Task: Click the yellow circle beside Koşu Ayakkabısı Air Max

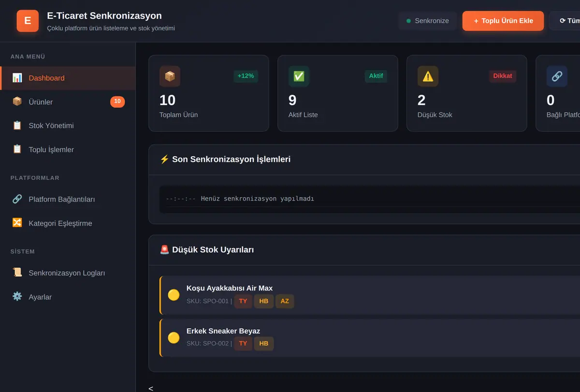Action: point(174,295)
